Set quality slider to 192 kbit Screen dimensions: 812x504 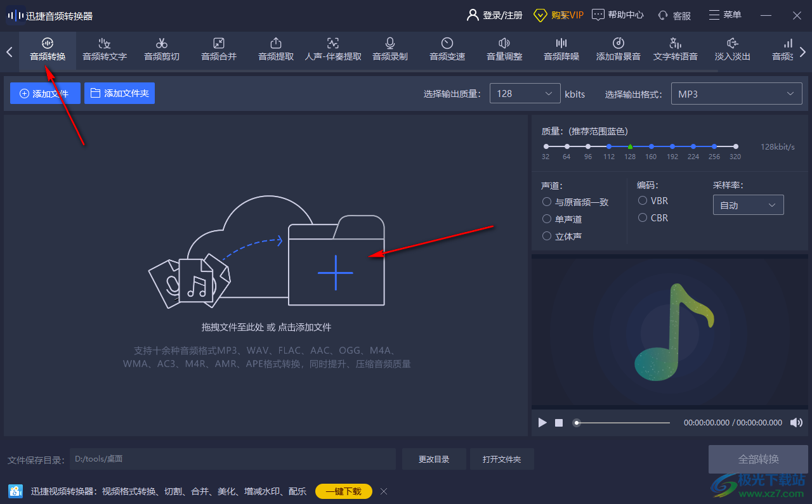672,146
